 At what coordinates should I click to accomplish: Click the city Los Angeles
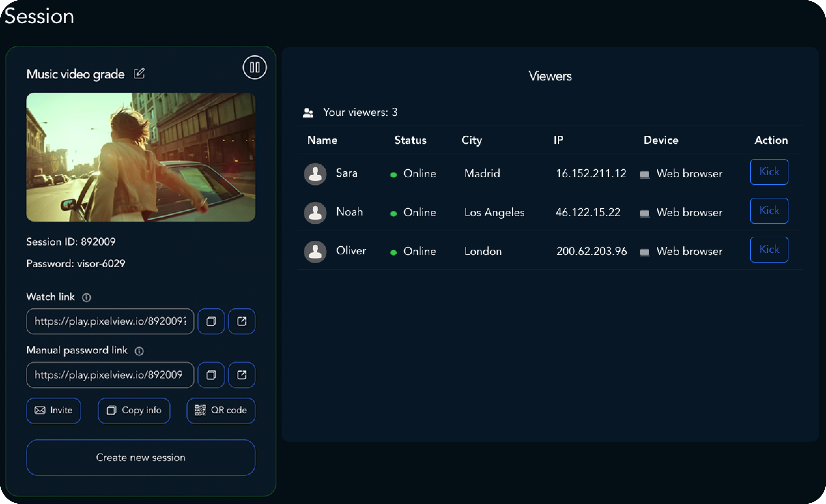(x=494, y=212)
